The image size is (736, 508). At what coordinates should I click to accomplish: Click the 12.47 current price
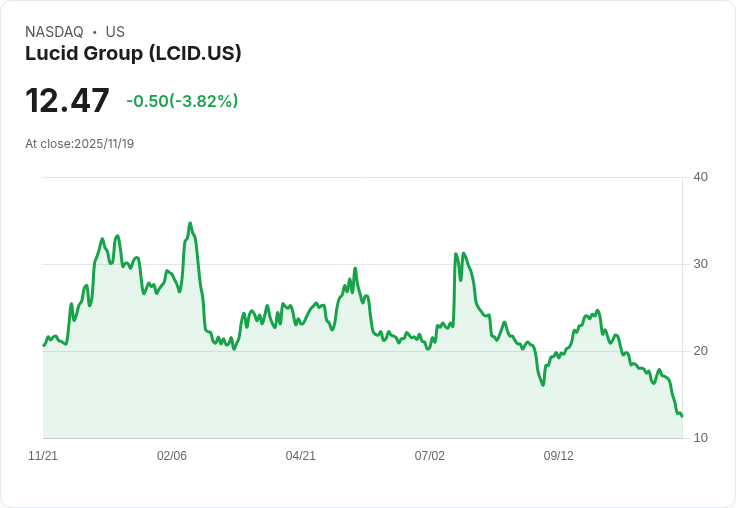point(67,100)
